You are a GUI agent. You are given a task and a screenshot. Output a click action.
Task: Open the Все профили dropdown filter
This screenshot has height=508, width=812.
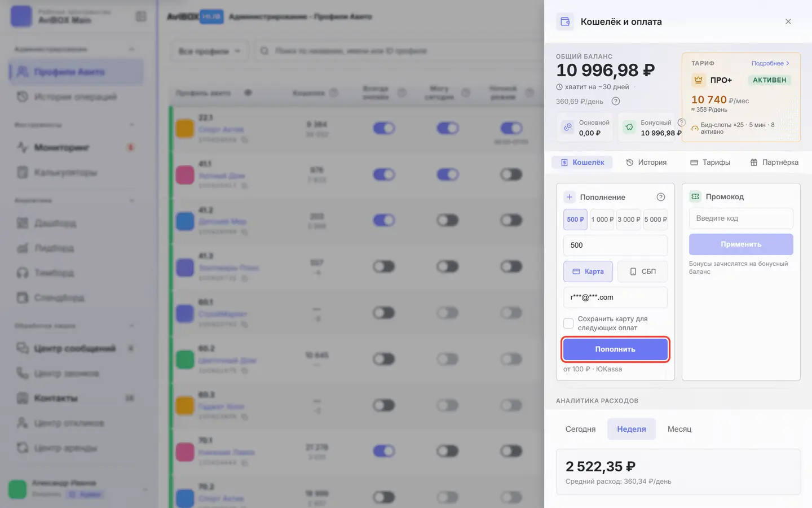[x=209, y=51]
